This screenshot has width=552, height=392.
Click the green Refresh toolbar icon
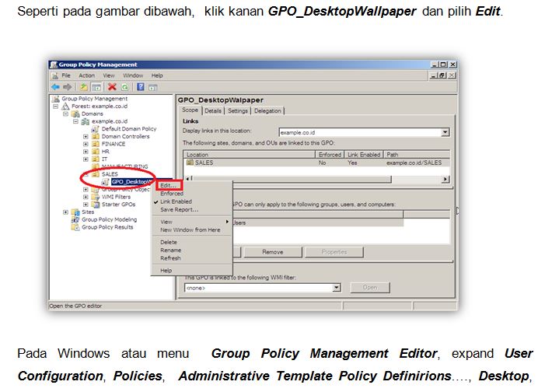(x=125, y=86)
